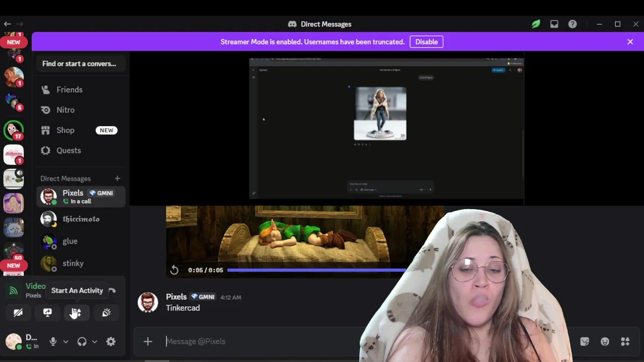Create new DM with plus icon
The image size is (644, 362).
117,178
